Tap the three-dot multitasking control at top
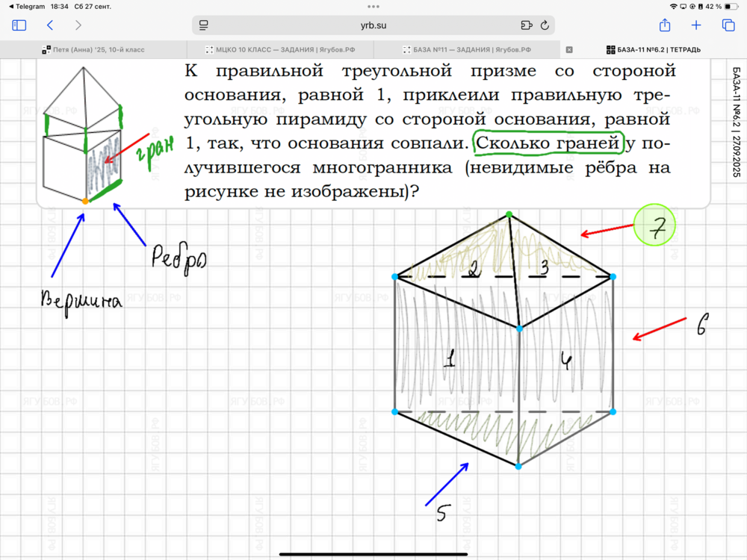The height and width of the screenshot is (560, 747). tap(373, 6)
